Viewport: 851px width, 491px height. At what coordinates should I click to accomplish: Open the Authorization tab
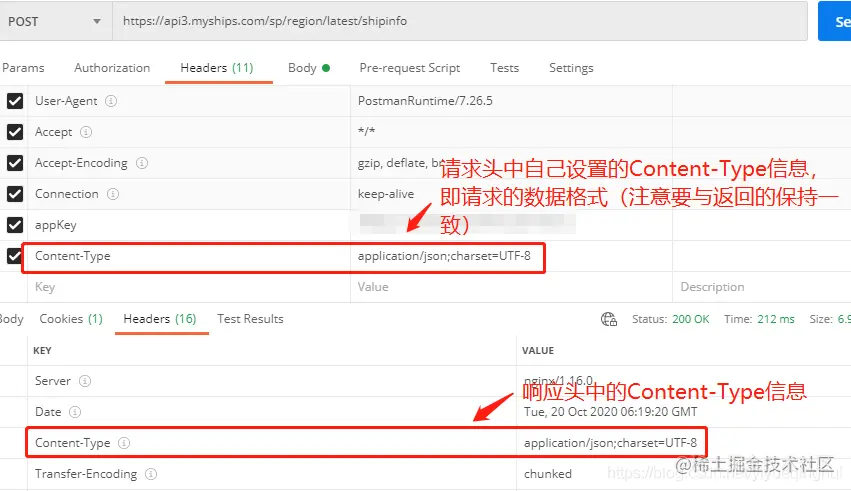[112, 68]
